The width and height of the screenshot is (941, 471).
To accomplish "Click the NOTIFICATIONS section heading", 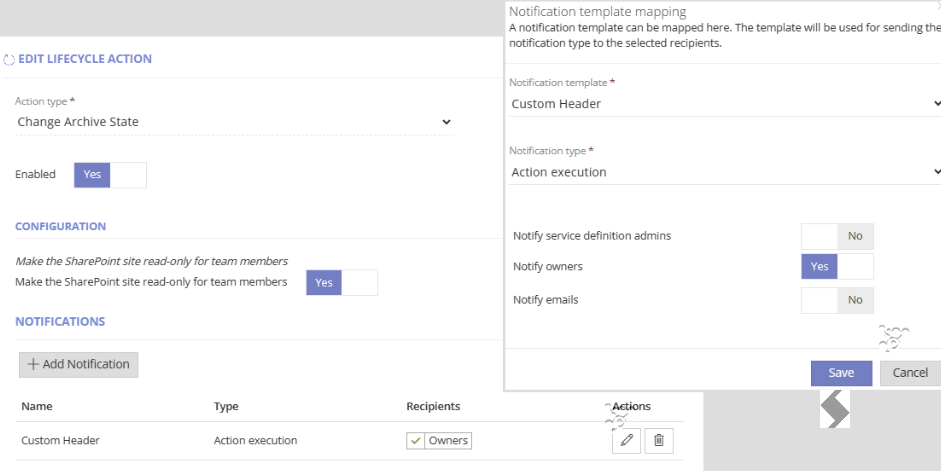I will point(60,322).
